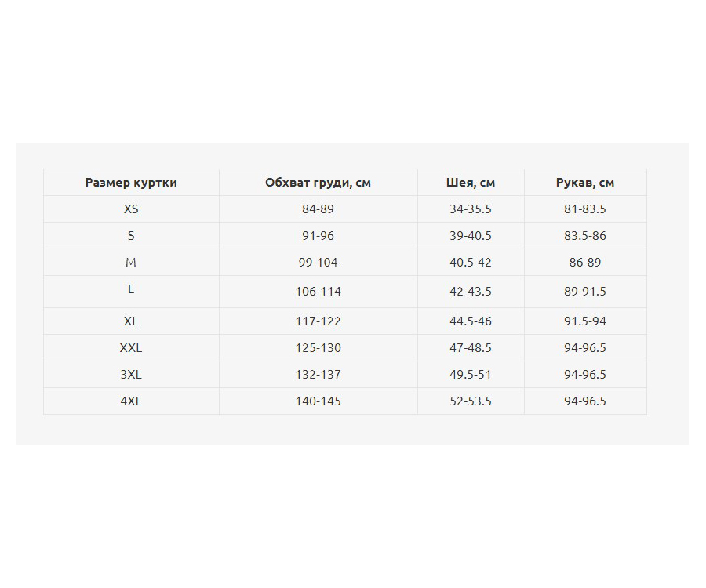Click the 'Размер куртки' column header
The height and width of the screenshot is (588, 706).
[131, 183]
